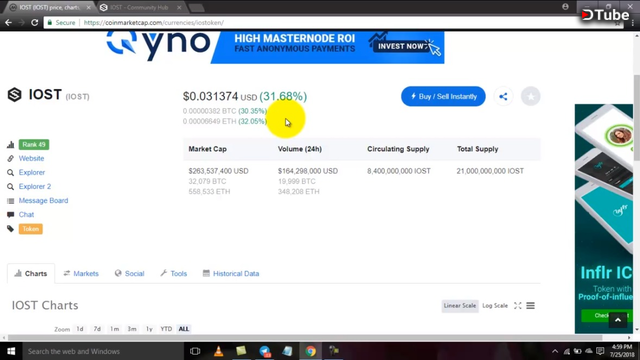Select the Charts tab
640x360 pixels.
pos(31,273)
